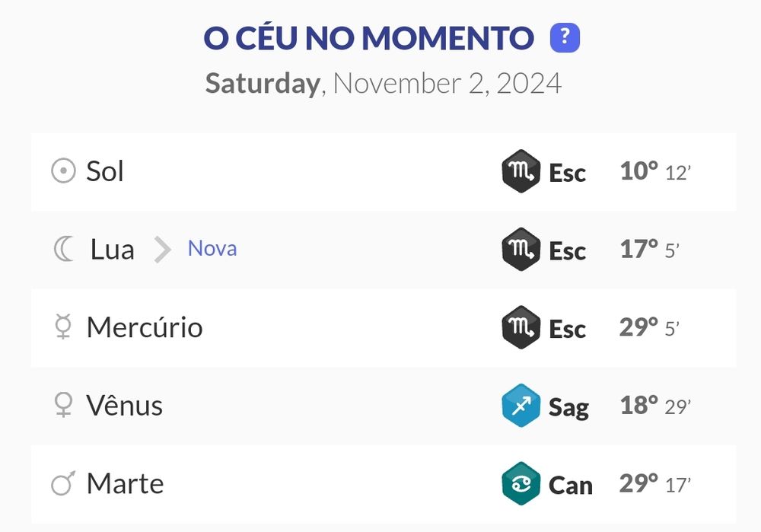Click the blue Sagittarius icon in Vênus row
761x532 pixels.
(x=521, y=406)
